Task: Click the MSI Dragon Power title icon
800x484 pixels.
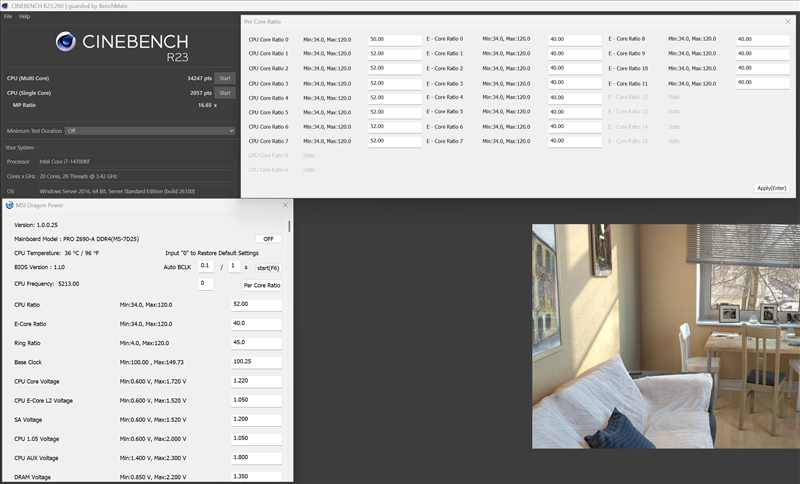Action: (9, 205)
